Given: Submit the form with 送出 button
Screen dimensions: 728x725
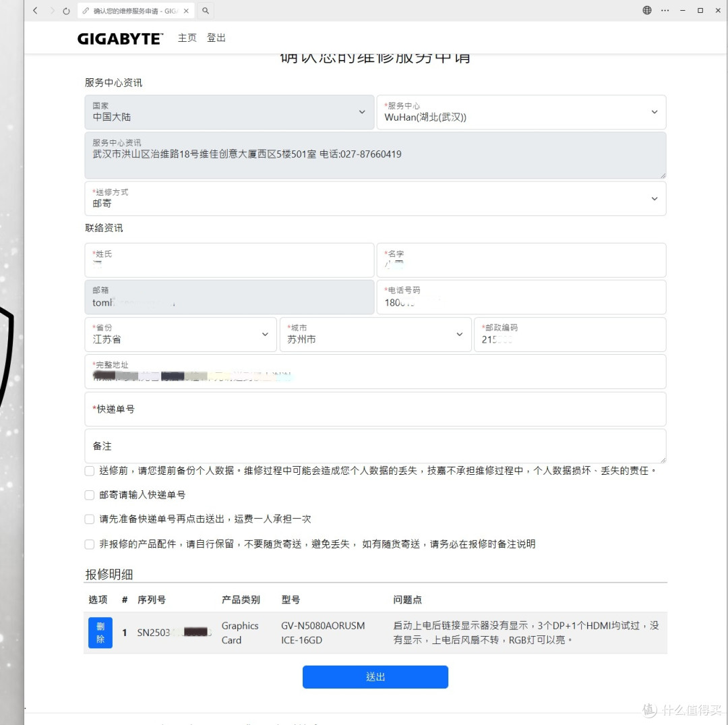Looking at the screenshot, I should [x=375, y=676].
